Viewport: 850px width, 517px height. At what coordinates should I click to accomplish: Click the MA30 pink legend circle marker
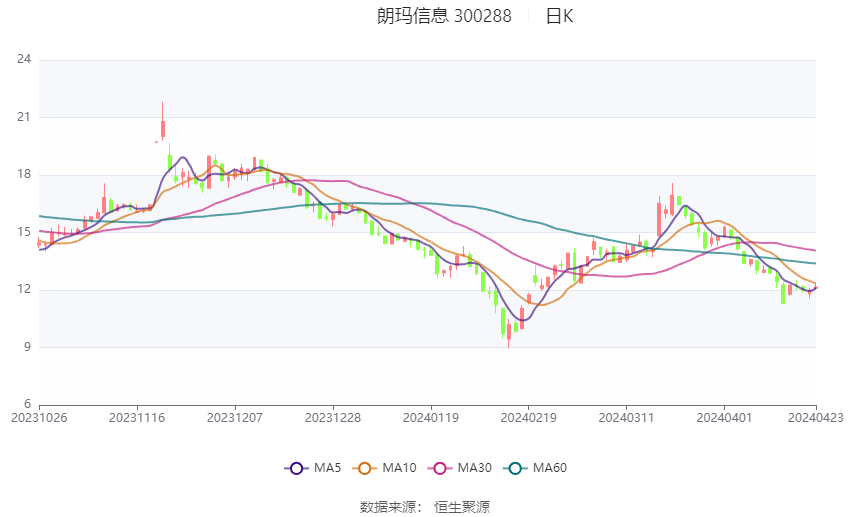click(x=436, y=468)
